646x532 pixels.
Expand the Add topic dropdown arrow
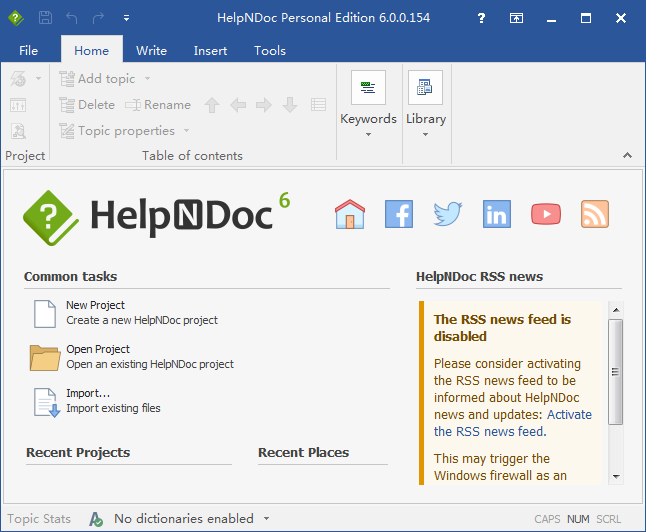147,78
